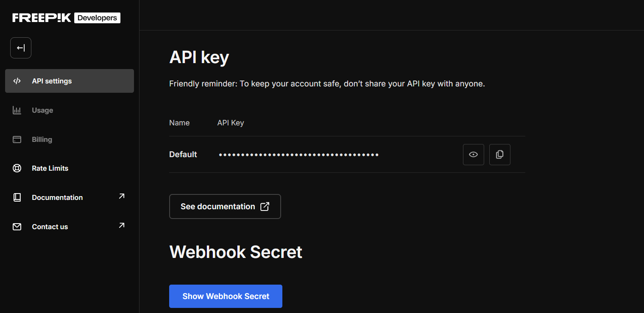644x313 pixels.
Task: Open the Rate Limits page
Action: pos(50,168)
